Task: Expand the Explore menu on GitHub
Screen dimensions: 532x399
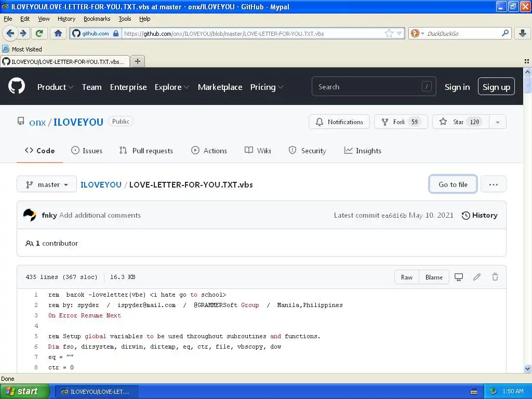Action: tap(171, 87)
